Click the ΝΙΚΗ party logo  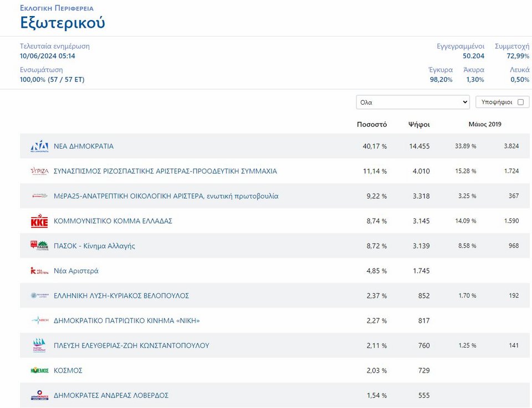(39, 320)
